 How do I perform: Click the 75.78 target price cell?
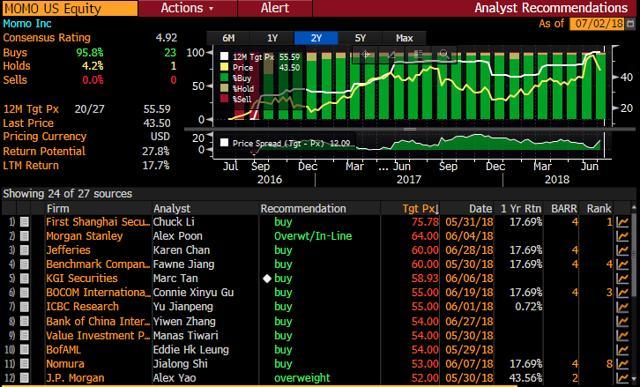tap(425, 222)
